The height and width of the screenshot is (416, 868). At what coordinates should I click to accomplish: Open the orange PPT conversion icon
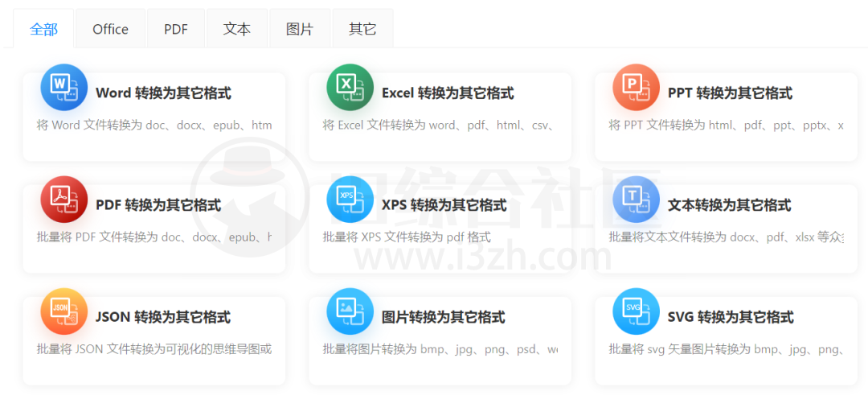point(636,88)
